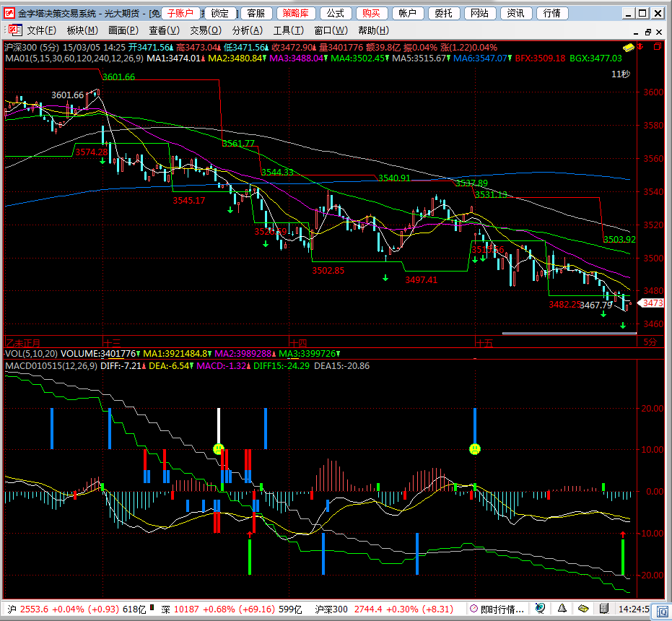The width and height of the screenshot is (672, 621).
Task: Click the app icon left of 文件 menu
Action: pyautogui.click(x=14, y=30)
